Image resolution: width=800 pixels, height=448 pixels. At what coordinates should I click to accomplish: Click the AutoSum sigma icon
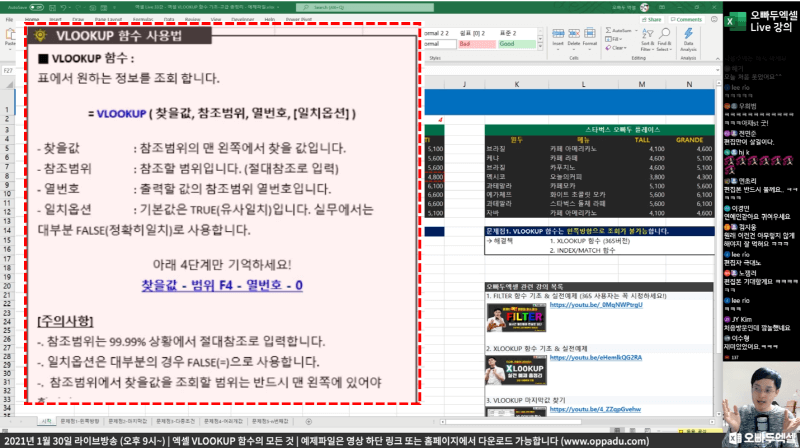tap(609, 31)
